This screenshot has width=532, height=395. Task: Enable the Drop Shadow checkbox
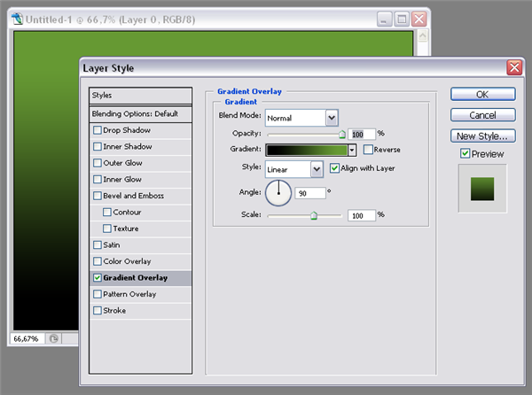click(x=98, y=130)
